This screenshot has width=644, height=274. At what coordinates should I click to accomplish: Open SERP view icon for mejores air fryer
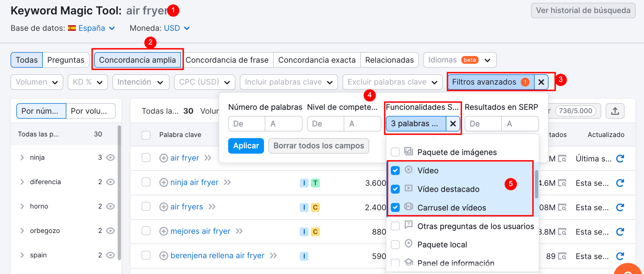tap(562, 232)
